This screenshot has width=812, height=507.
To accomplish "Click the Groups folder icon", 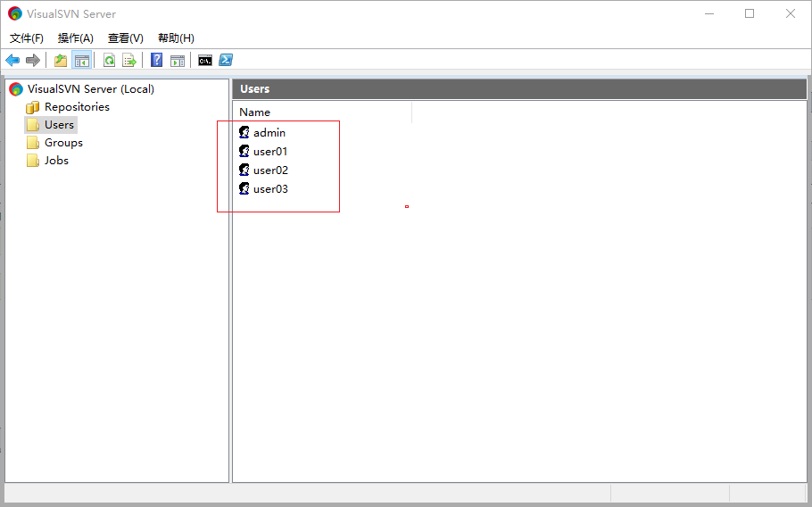I will 33,143.
